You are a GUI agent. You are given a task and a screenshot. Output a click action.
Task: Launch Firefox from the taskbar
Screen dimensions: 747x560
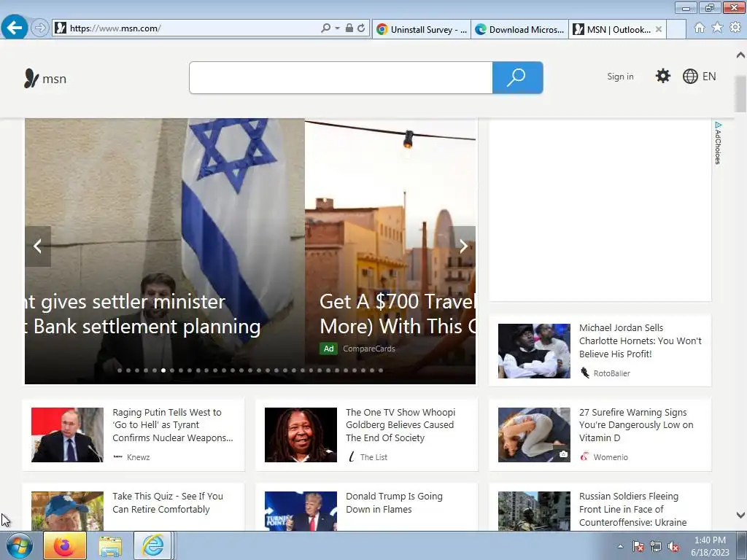coord(65,545)
